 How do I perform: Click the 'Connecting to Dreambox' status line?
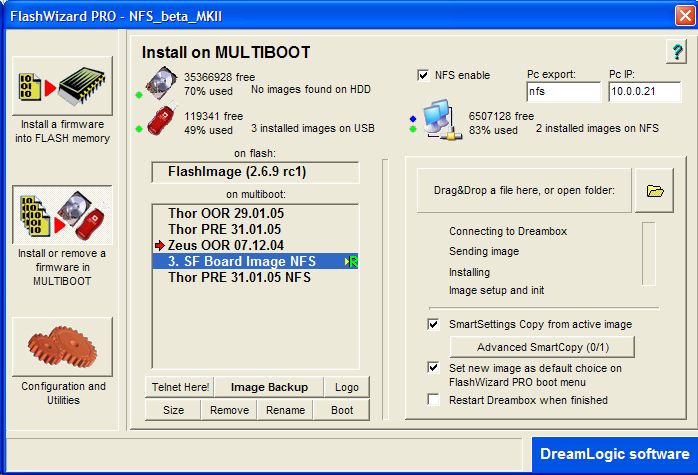point(508,231)
